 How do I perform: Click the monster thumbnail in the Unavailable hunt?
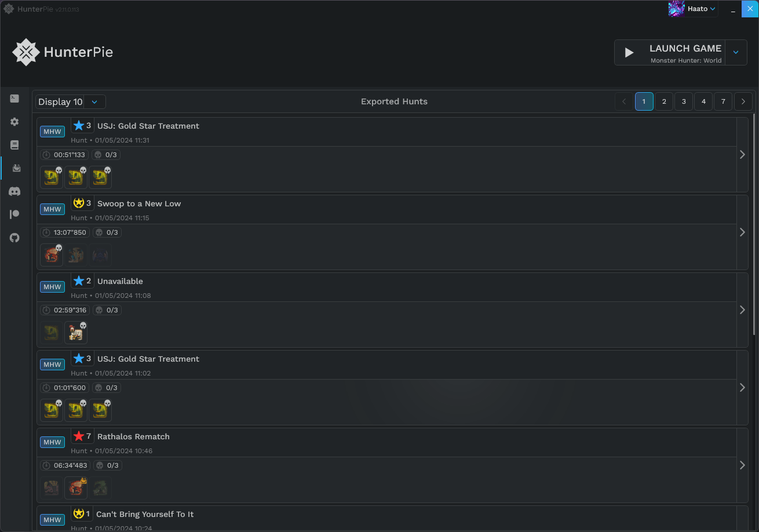click(76, 332)
